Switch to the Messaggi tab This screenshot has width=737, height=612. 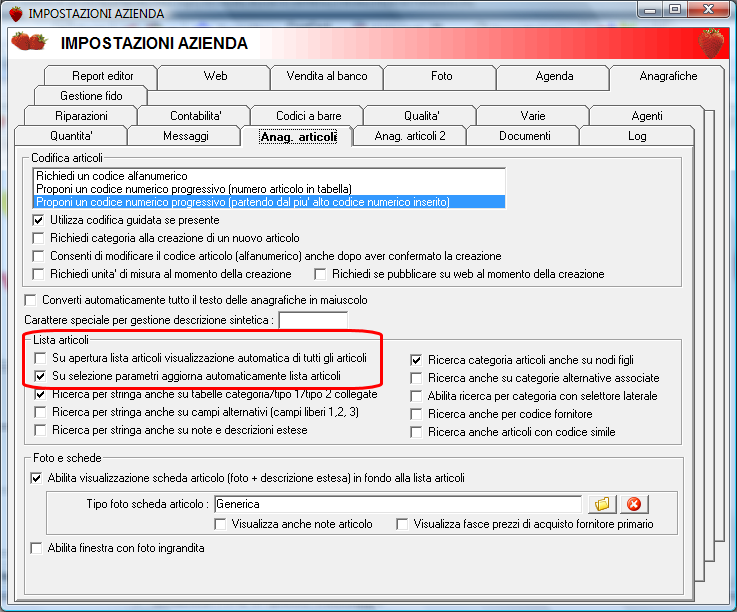pyautogui.click(x=186, y=136)
